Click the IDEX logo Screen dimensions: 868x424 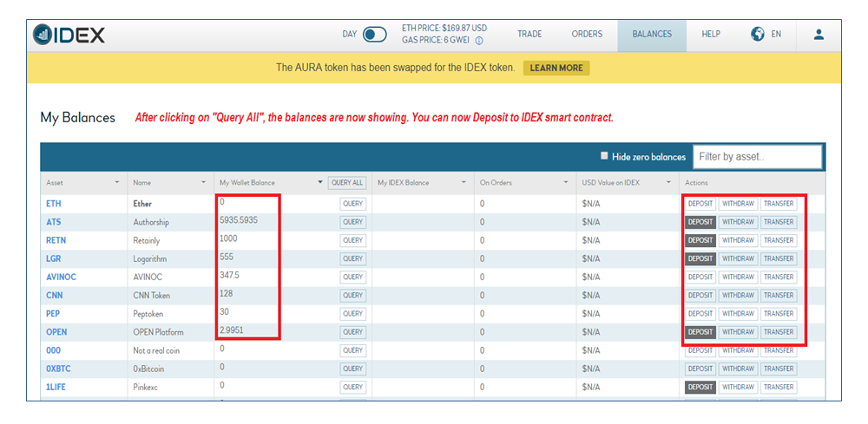[x=69, y=35]
